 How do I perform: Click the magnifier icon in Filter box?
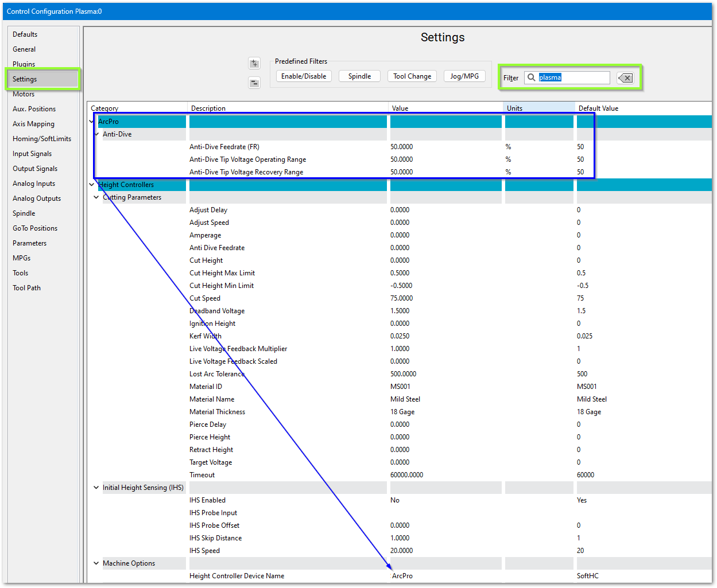tap(532, 77)
